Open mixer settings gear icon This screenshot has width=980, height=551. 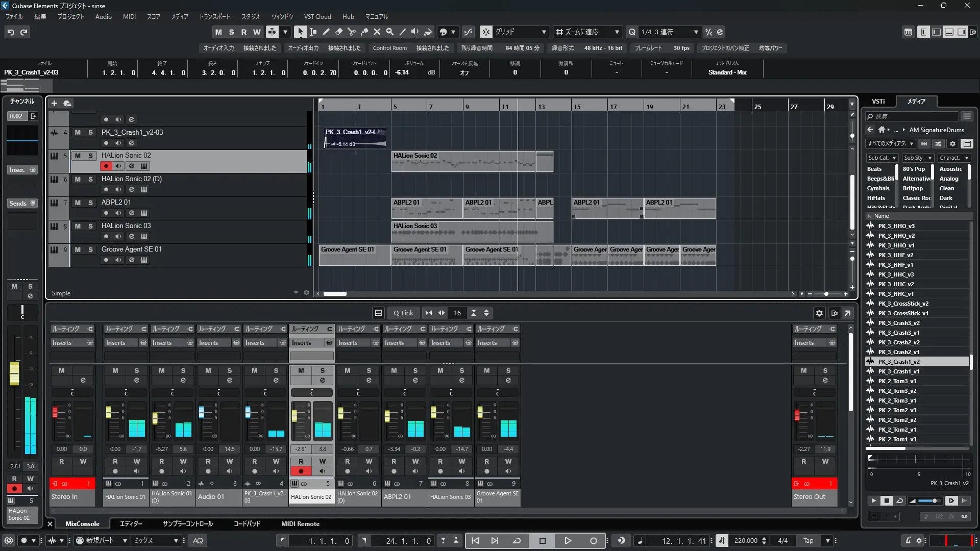[x=819, y=313]
